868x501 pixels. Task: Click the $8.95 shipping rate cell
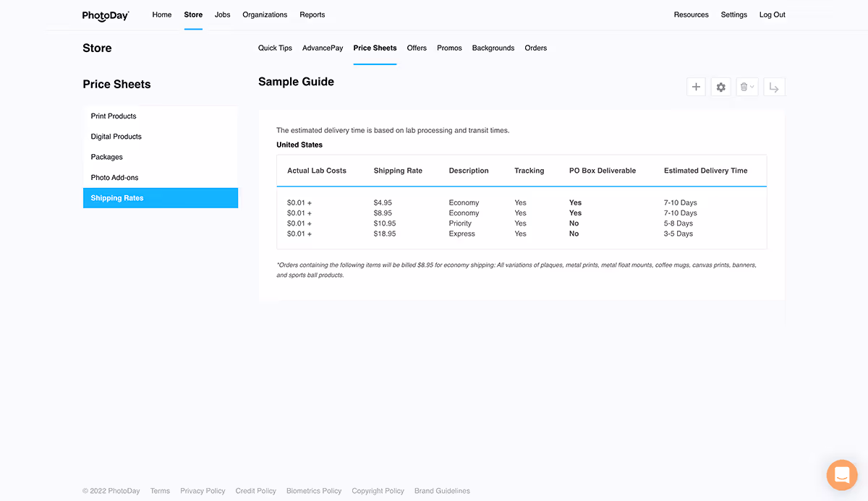(x=383, y=213)
